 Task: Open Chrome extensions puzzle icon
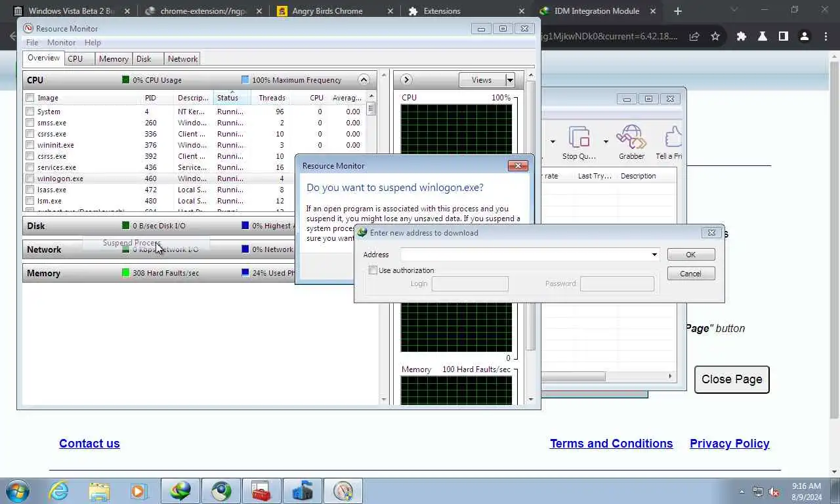(742, 36)
